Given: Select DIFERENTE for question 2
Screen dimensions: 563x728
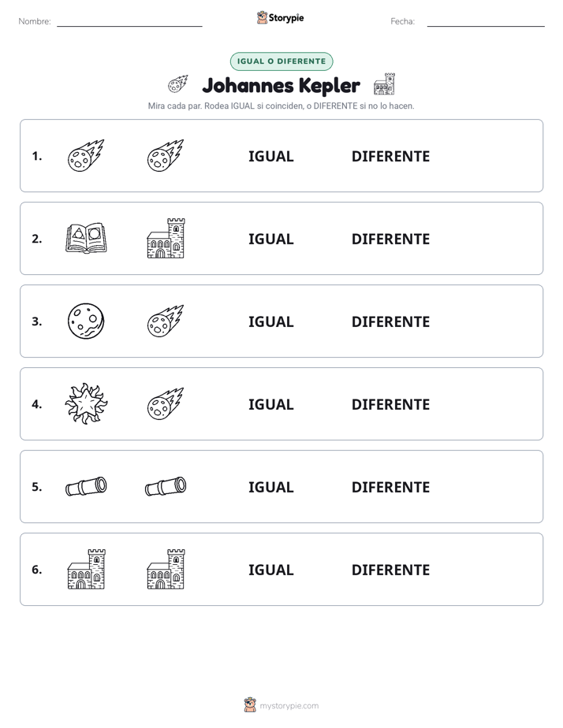Looking at the screenshot, I should (x=390, y=239).
